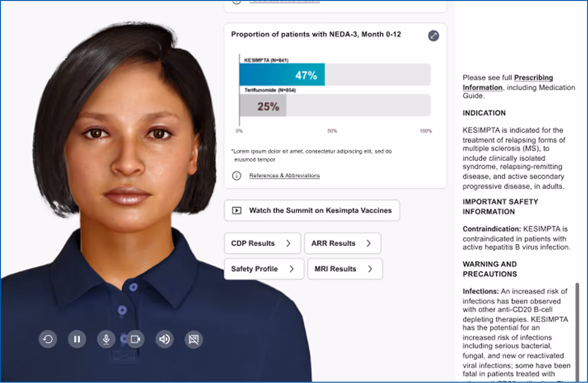Click the info icon beside References & Abbreviations
Image resolution: width=588 pixels, height=383 pixels.
click(x=236, y=176)
